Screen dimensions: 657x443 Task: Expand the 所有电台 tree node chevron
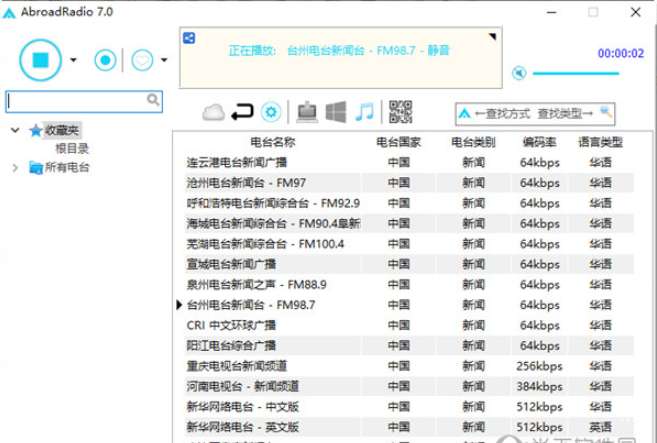tap(15, 168)
